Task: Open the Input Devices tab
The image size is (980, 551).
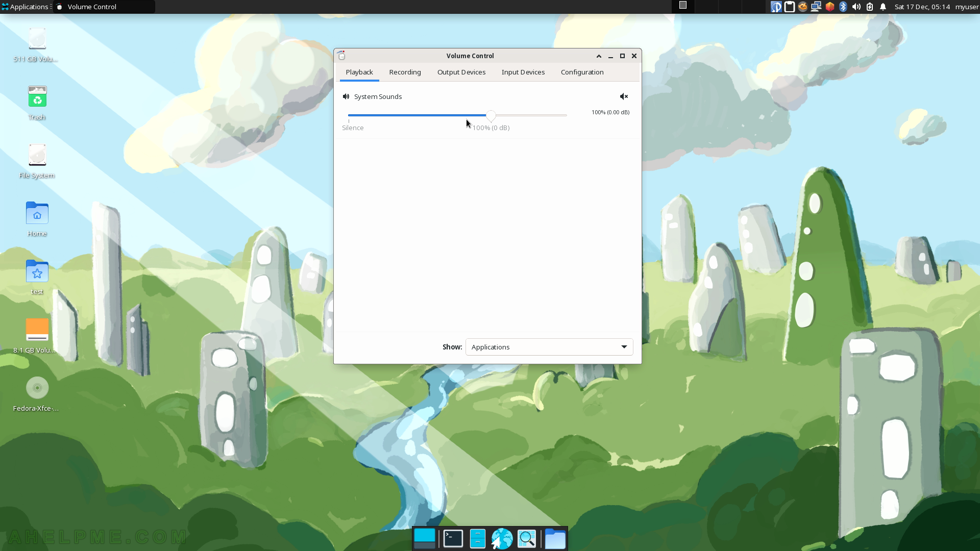Action: pos(523,72)
